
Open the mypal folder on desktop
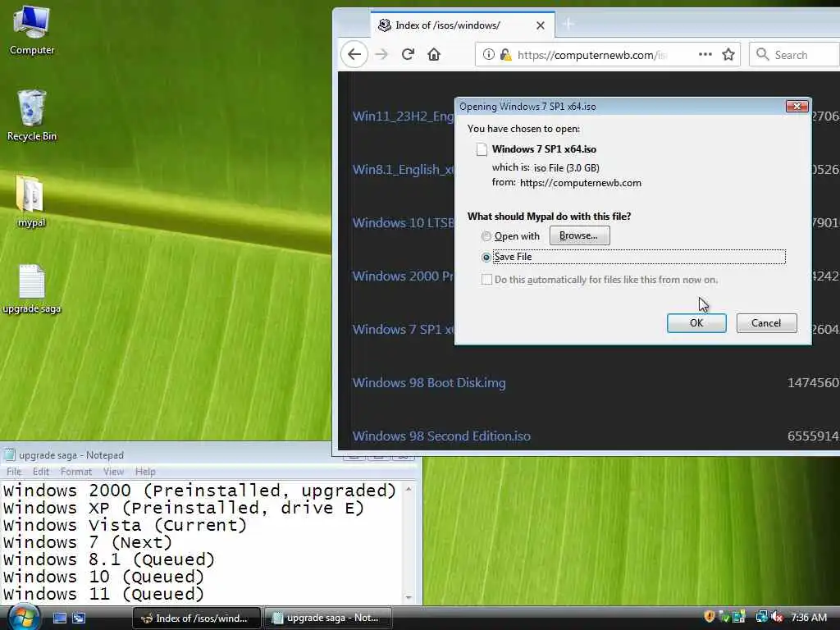click(x=31, y=201)
